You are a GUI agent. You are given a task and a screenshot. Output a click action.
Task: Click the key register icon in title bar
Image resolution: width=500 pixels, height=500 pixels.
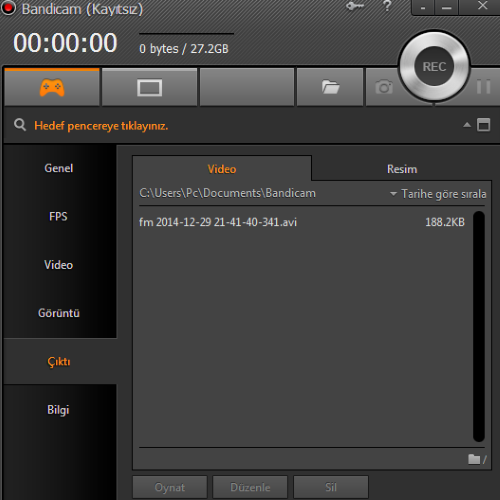coord(355,6)
